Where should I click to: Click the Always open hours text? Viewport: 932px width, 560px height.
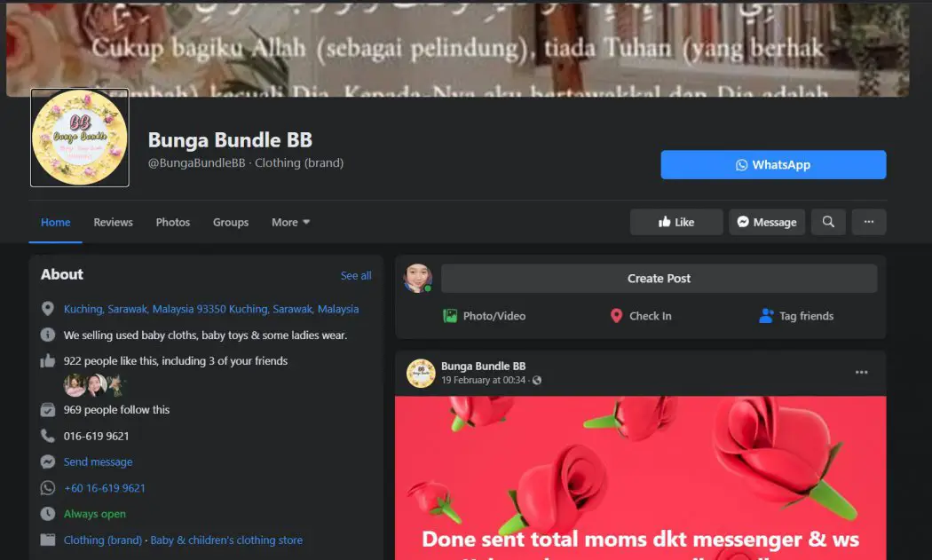tap(94, 514)
